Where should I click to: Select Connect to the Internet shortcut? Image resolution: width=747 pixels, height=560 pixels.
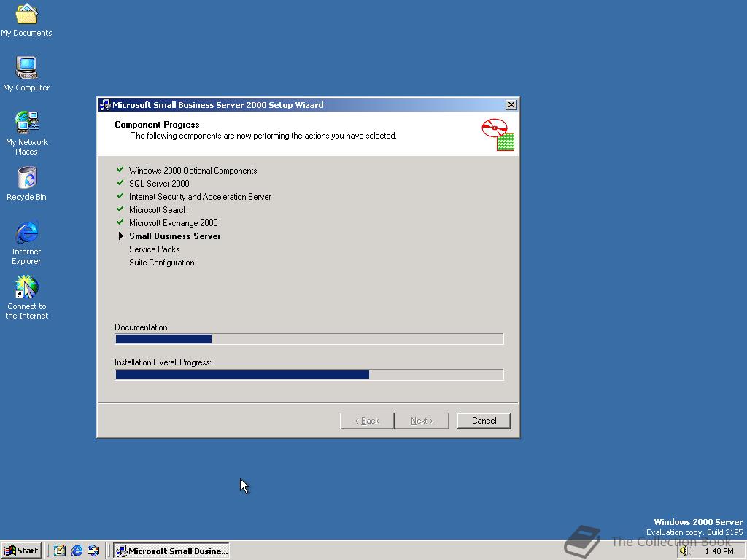[x=26, y=297]
